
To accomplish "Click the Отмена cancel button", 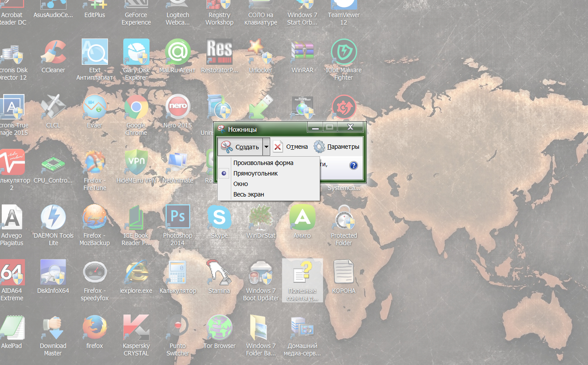I will [291, 147].
